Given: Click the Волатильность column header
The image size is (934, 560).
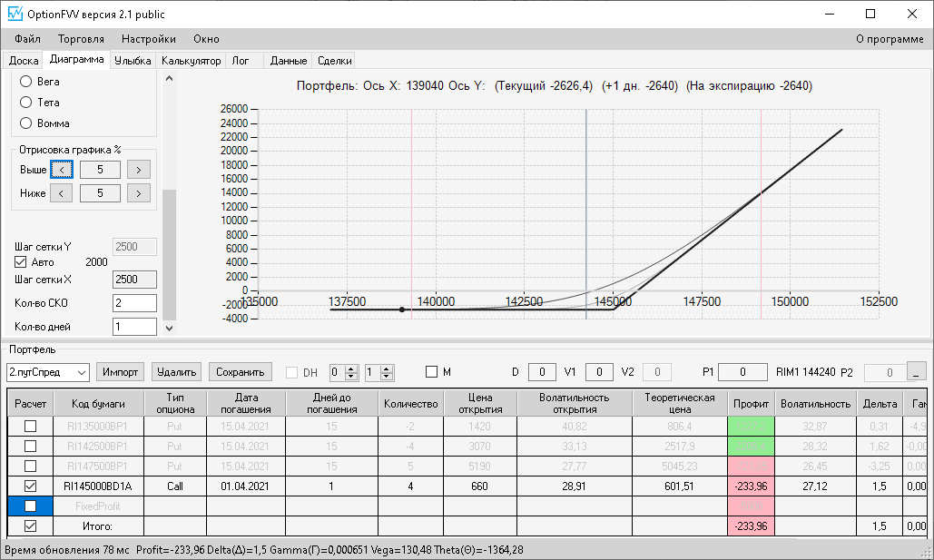Looking at the screenshot, I should 815,403.
